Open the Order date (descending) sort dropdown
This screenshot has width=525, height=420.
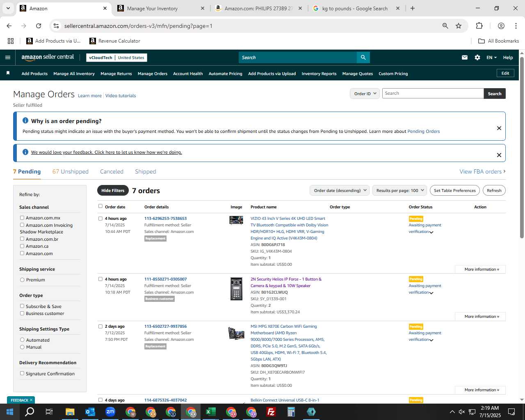(x=340, y=190)
